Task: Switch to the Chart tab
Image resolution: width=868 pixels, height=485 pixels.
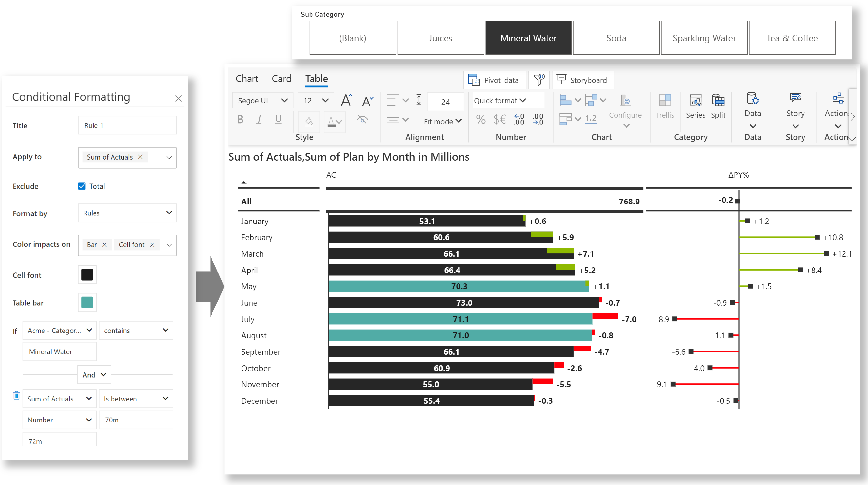Action: (x=247, y=79)
